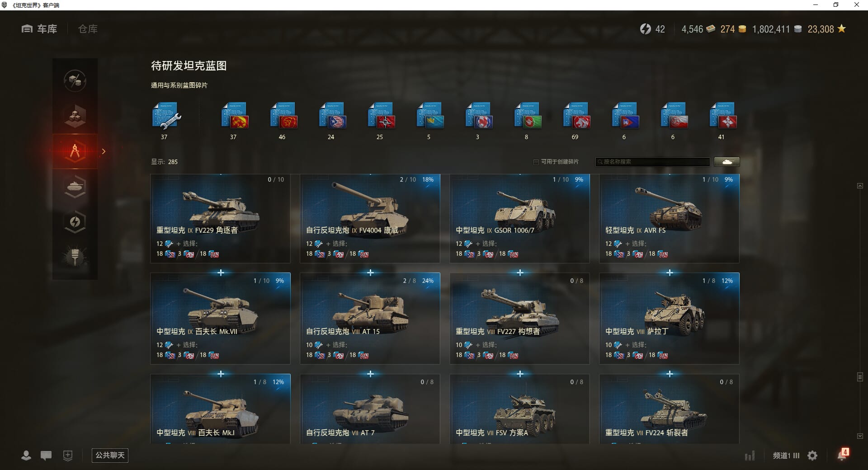Select the national fragment icon showing 69

[x=576, y=116]
